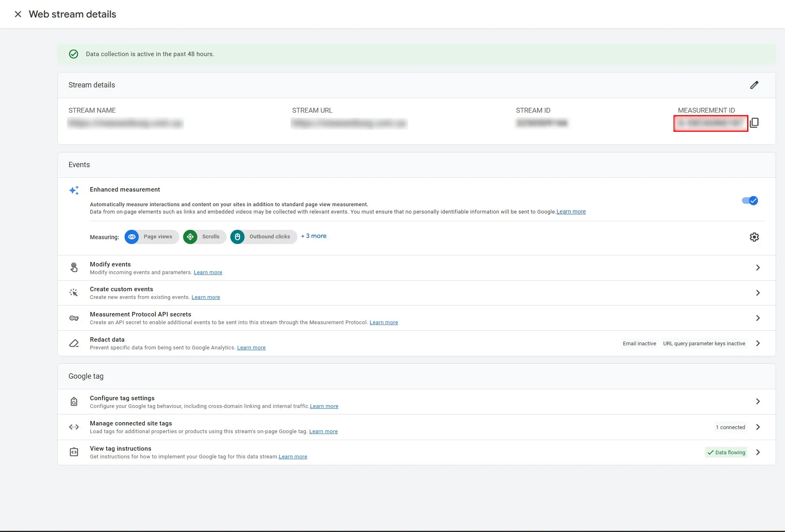The width and height of the screenshot is (785, 532).
Task: Click the Measurement Protocol key icon
Action: click(x=74, y=318)
